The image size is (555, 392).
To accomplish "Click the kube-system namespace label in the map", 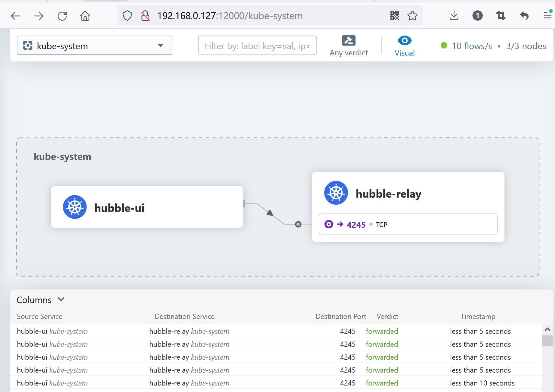I will [62, 157].
